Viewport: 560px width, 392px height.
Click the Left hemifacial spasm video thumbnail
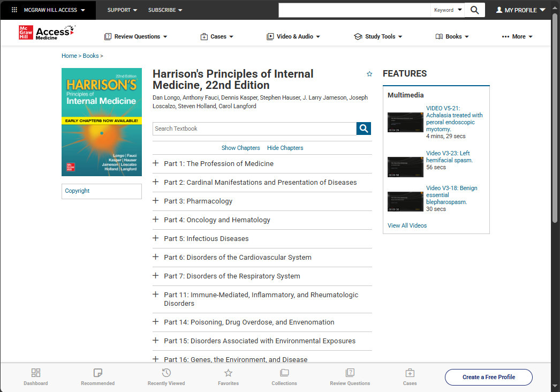pyautogui.click(x=405, y=167)
